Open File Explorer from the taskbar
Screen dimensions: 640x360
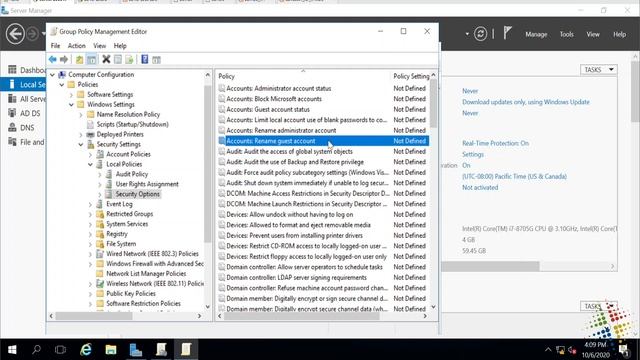pyautogui.click(x=111, y=349)
